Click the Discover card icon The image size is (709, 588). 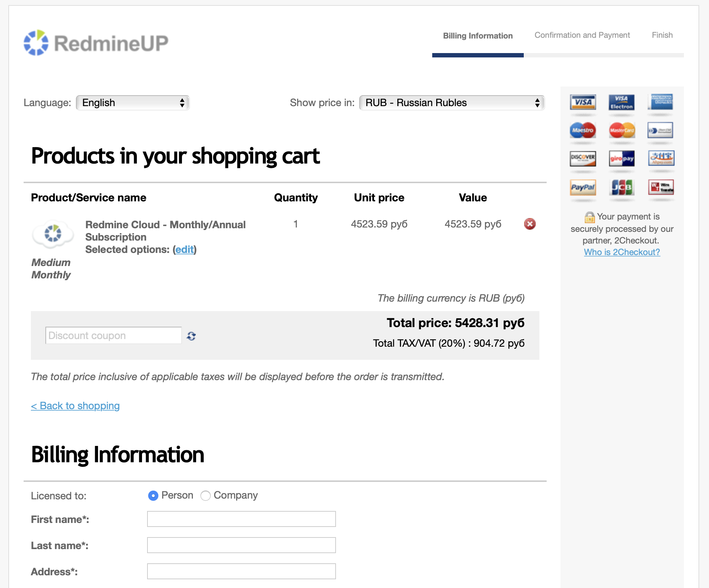[x=583, y=158]
